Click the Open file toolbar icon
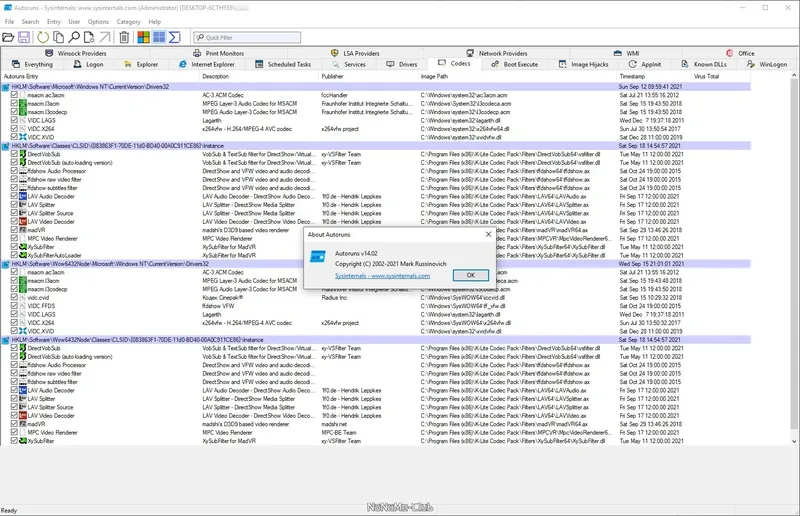Image resolution: width=800 pixels, height=516 pixels. coord(8,37)
